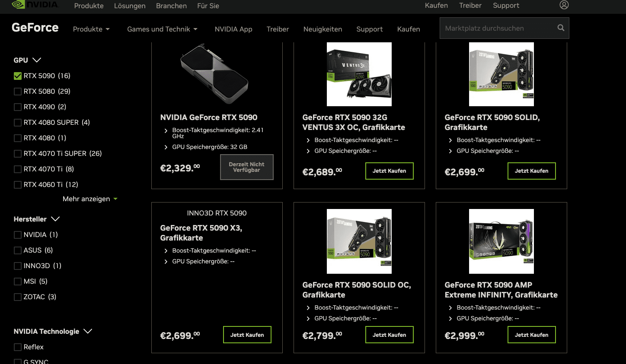
Task: Open the MSI VENTUS 3X product image
Action: [359, 74]
